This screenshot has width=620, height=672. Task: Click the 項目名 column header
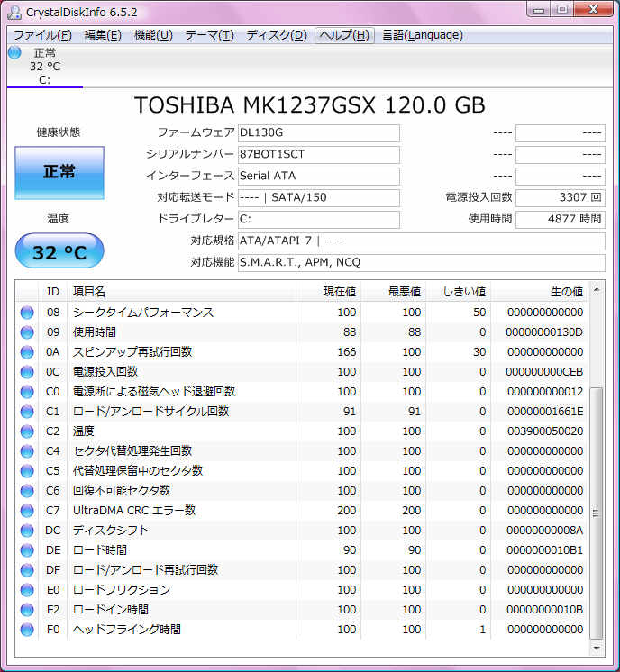tap(181, 292)
